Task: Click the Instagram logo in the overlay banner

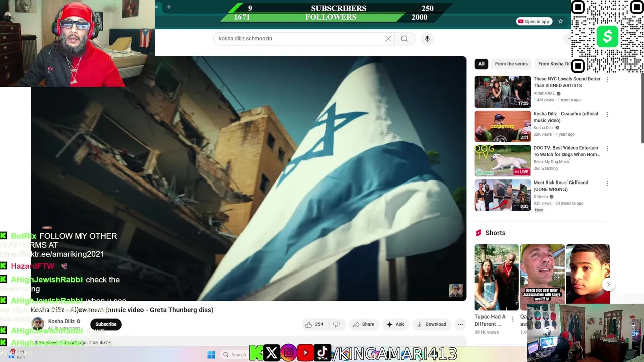Action: click(x=288, y=353)
